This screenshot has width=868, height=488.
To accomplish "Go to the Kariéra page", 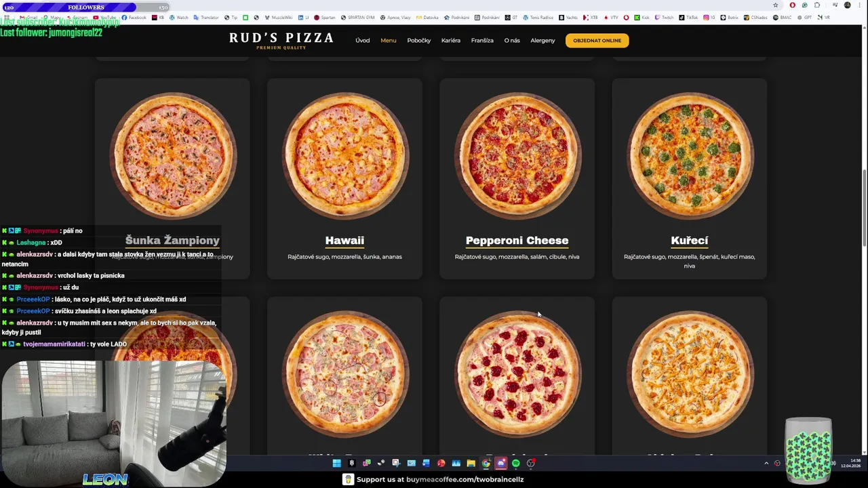I will click(x=451, y=41).
